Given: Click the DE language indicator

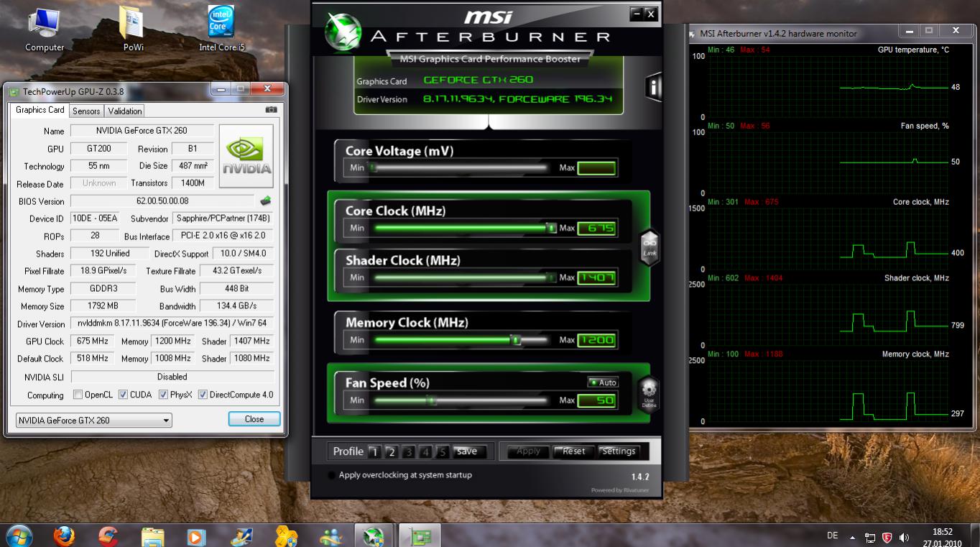Looking at the screenshot, I should click(833, 535).
